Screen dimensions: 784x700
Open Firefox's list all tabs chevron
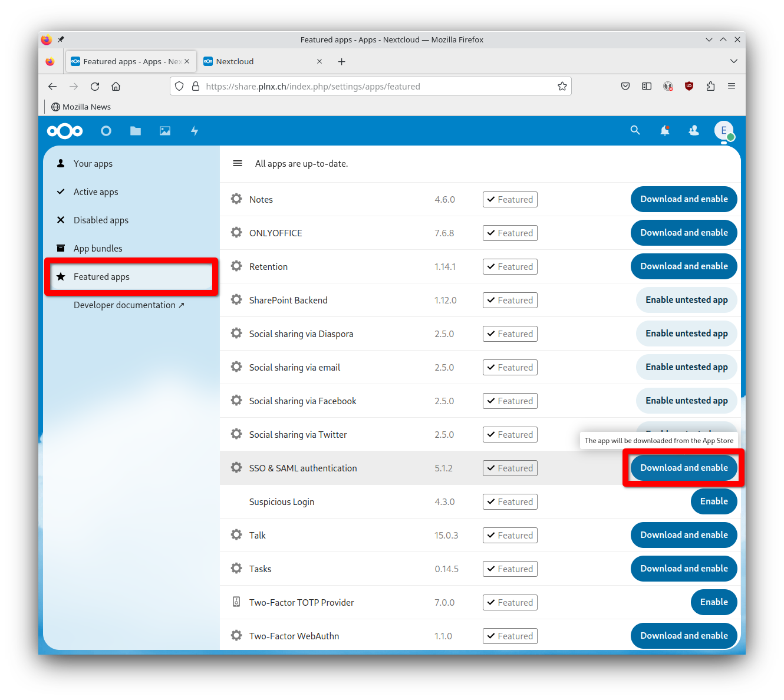[x=734, y=61]
